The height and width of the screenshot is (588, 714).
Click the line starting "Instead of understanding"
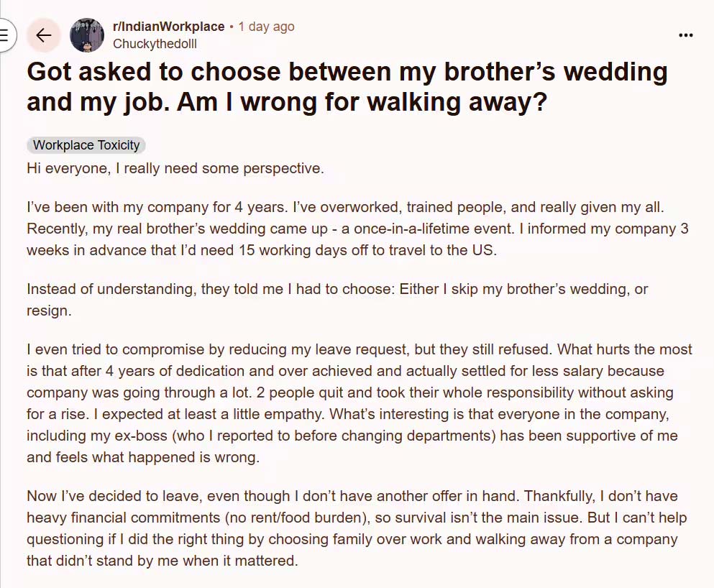[x=337, y=289]
